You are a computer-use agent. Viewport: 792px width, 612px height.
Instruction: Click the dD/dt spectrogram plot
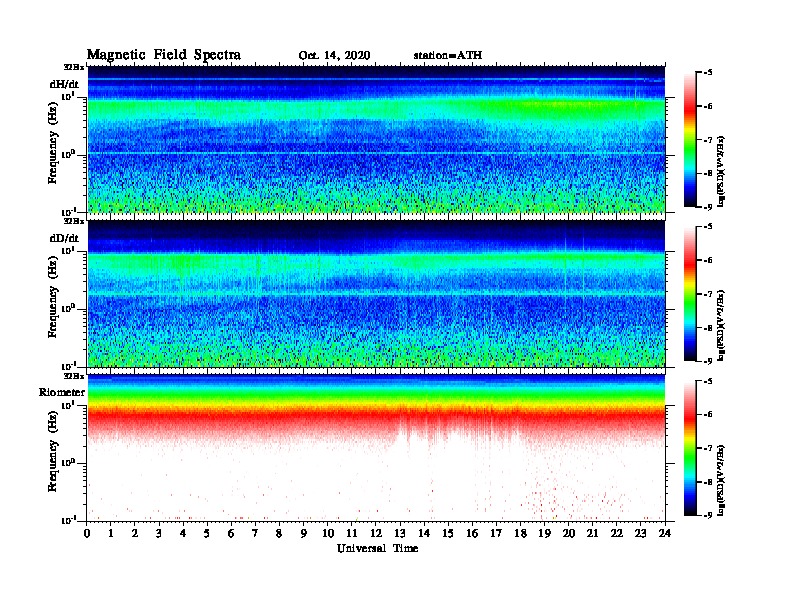coord(376,294)
